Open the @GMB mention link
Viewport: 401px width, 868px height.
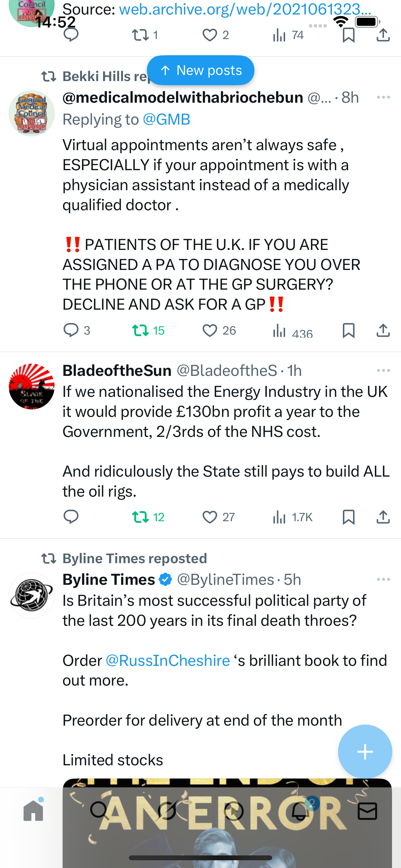click(167, 119)
